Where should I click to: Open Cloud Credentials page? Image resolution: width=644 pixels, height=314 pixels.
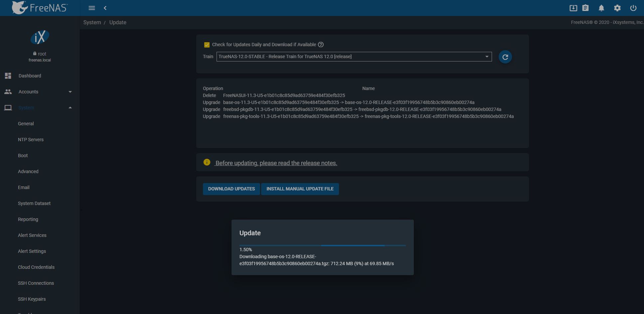[36, 267]
